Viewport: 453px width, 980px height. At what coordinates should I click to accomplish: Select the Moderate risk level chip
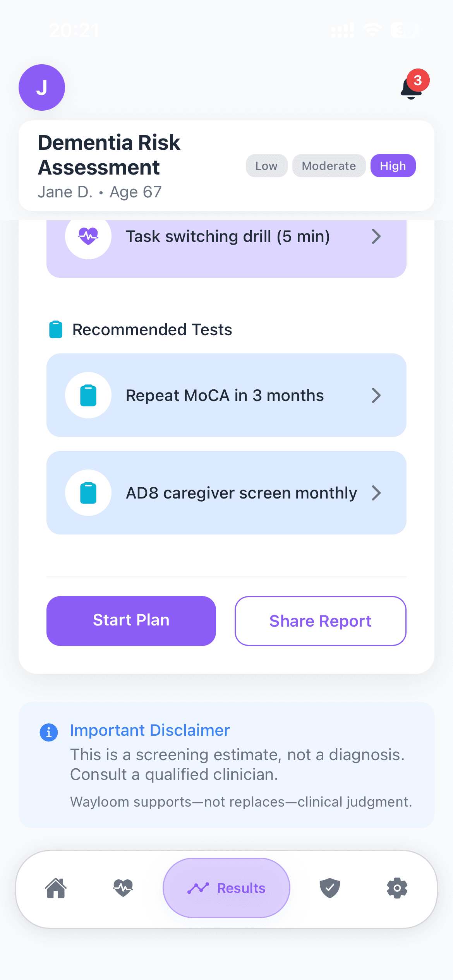tap(329, 166)
